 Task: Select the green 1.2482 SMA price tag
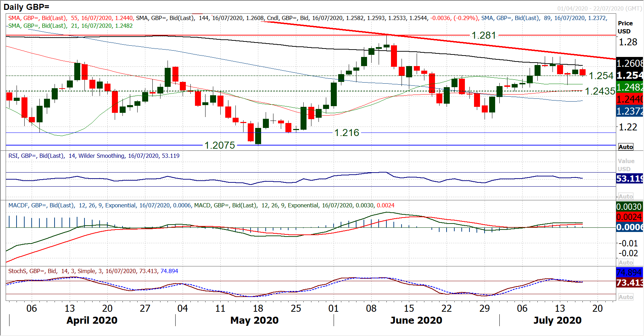pos(629,87)
